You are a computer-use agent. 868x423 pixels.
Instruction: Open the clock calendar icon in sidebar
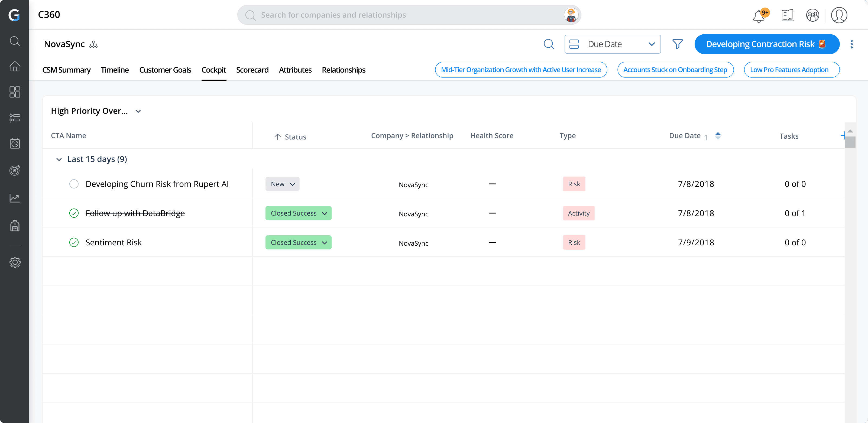pyautogui.click(x=15, y=144)
